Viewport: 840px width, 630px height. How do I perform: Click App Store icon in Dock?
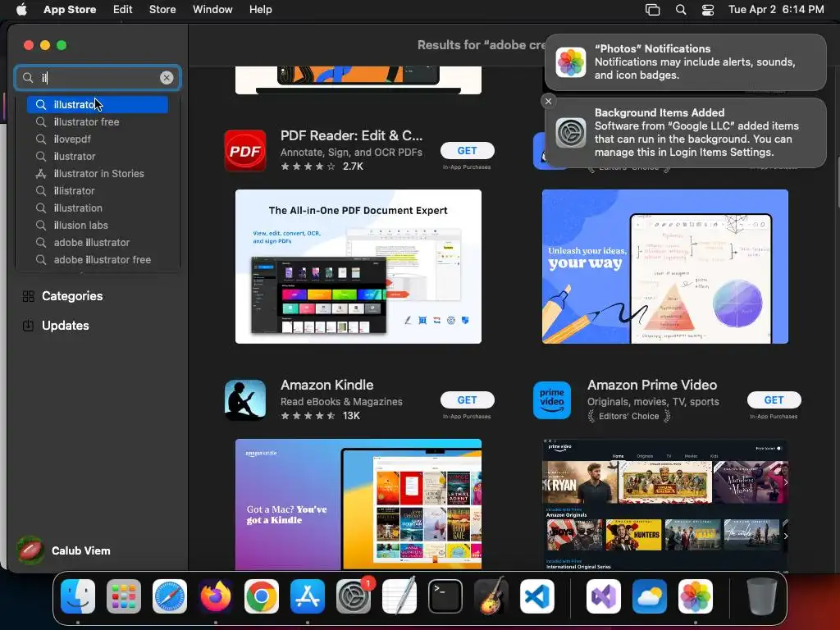click(x=308, y=596)
